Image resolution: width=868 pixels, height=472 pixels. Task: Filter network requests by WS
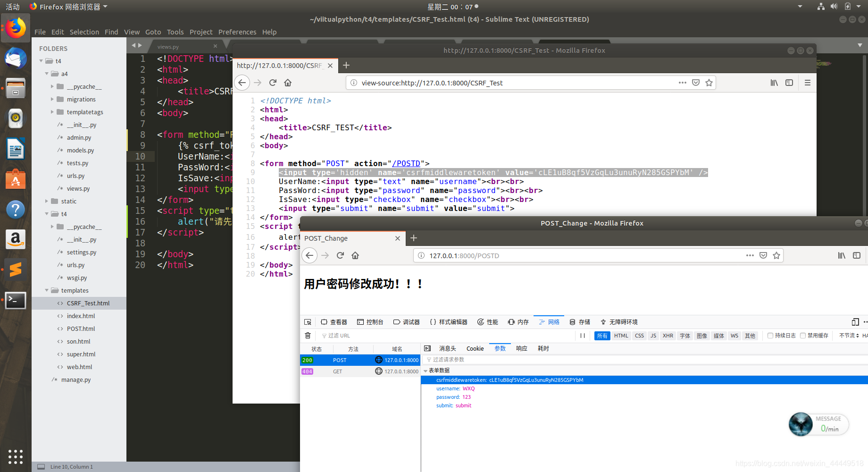click(x=734, y=336)
